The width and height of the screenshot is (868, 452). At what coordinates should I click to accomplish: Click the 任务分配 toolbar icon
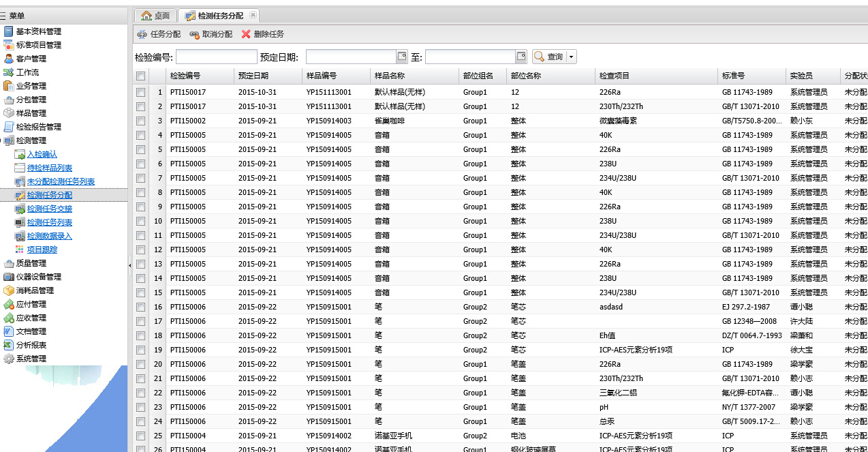[142, 34]
